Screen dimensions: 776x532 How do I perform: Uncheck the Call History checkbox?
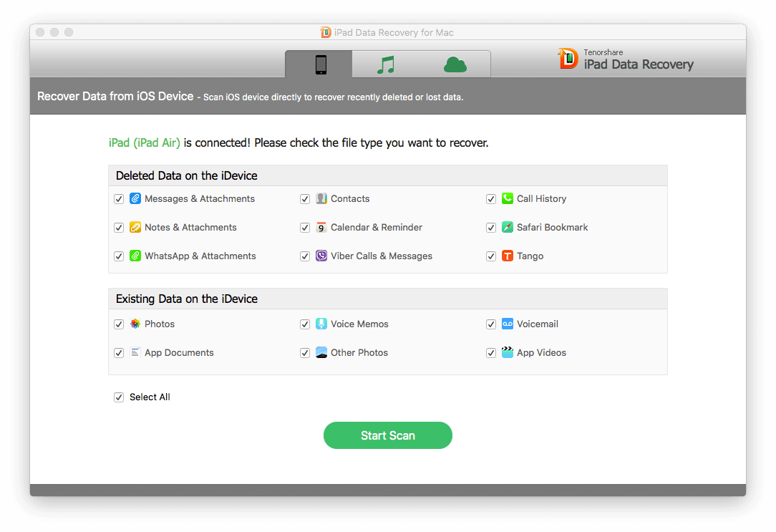491,198
